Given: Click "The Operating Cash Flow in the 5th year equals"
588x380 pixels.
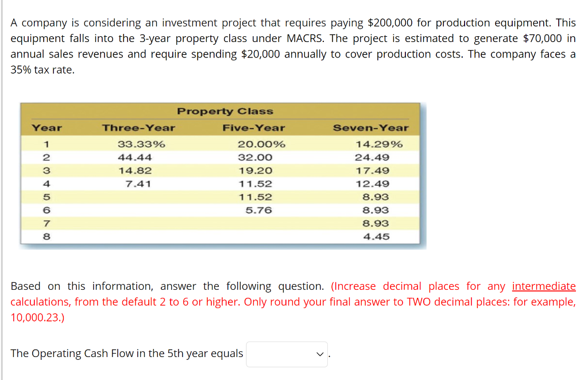Looking at the screenshot, I should pyautogui.click(x=127, y=354).
